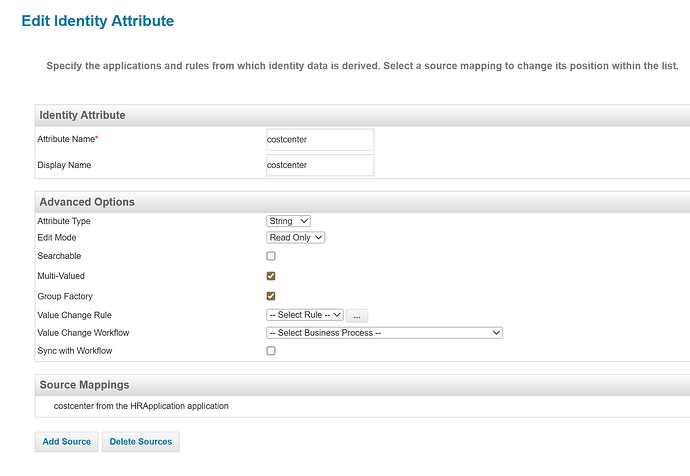Uncheck the Multi-Valued checkbox
690x476 pixels.
[x=271, y=276]
